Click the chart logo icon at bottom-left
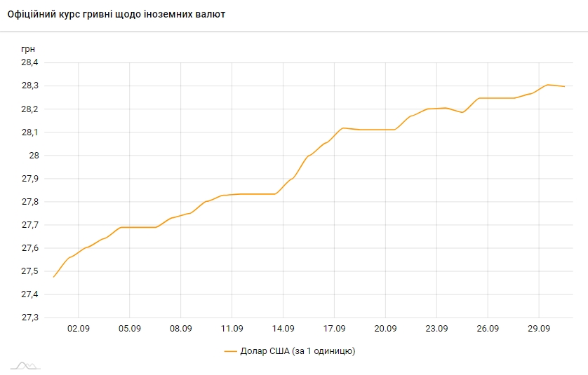The width and height of the screenshot is (588, 375). click(25, 365)
